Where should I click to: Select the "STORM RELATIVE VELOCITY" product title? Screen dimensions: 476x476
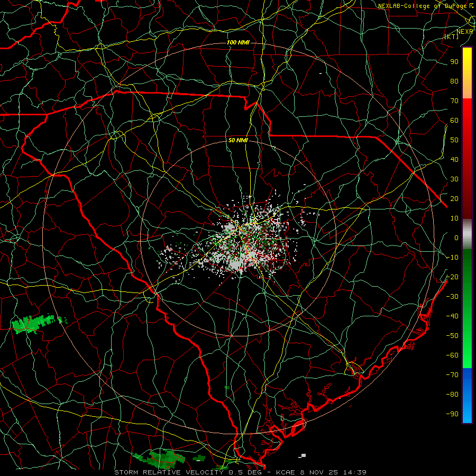click(x=169, y=472)
